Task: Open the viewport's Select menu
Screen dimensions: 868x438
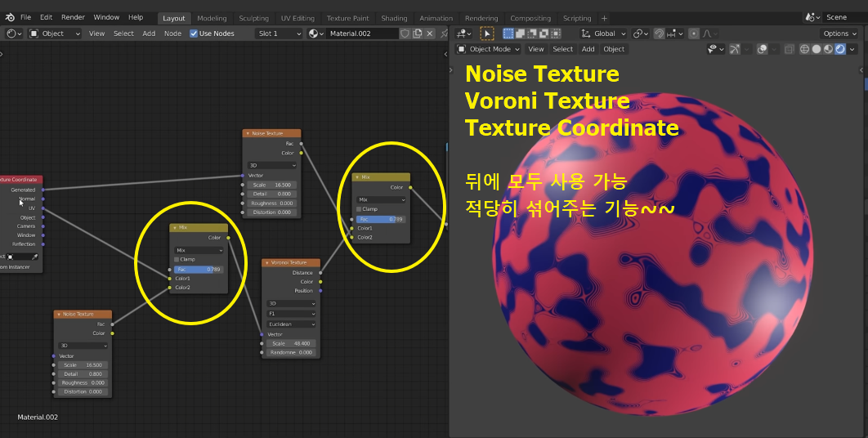Action: (563, 49)
